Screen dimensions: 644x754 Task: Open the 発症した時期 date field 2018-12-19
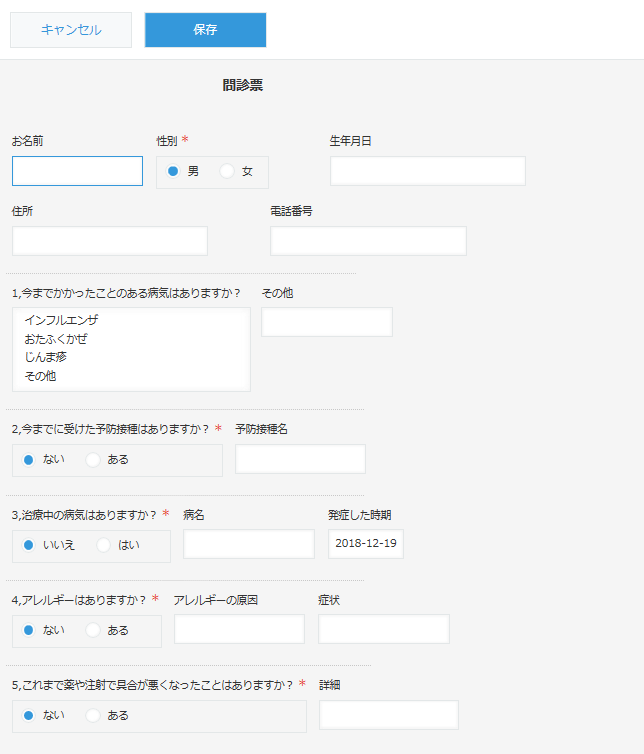coord(366,544)
